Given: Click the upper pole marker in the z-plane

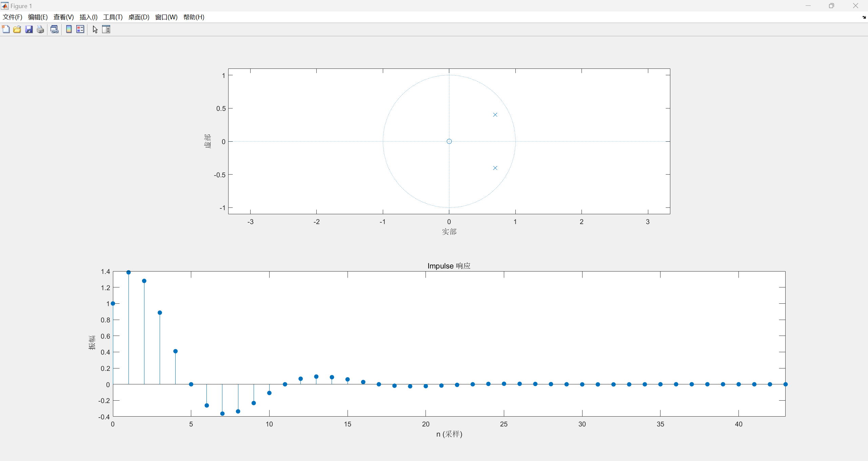Looking at the screenshot, I should [x=495, y=115].
